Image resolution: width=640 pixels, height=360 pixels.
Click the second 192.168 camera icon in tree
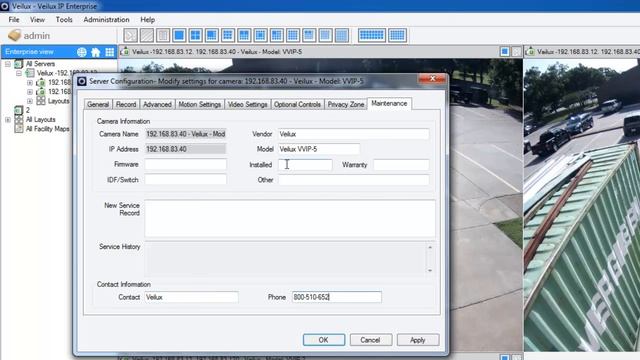41,91
